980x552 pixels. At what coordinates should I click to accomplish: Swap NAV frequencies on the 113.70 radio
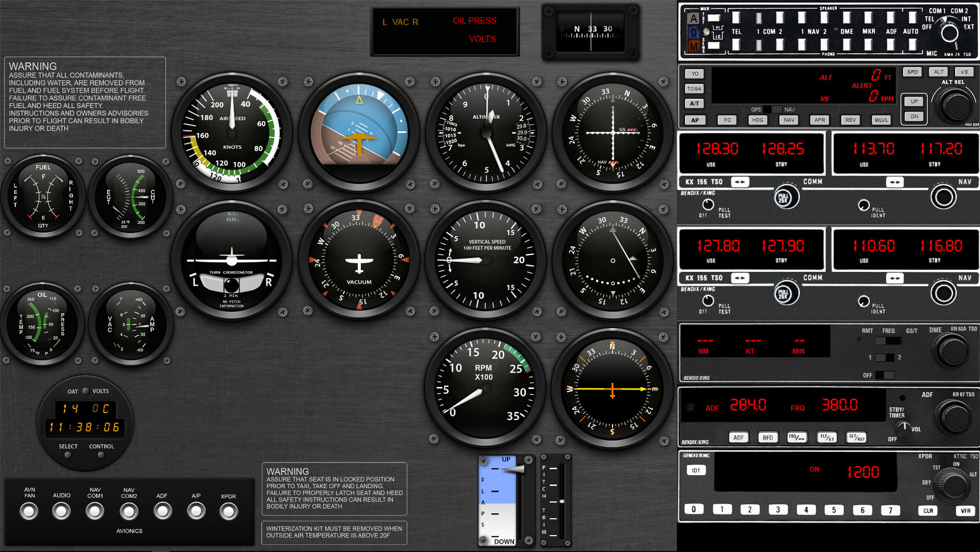tap(895, 182)
